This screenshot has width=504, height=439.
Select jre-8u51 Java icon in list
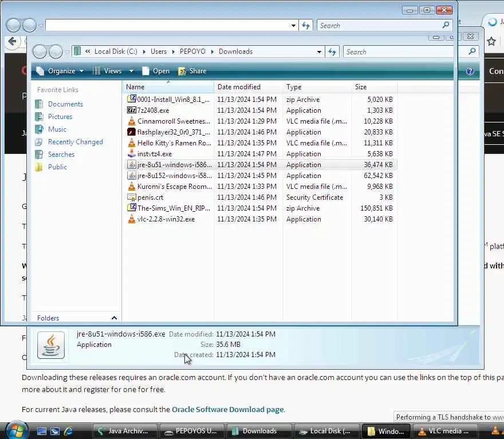coord(132,164)
